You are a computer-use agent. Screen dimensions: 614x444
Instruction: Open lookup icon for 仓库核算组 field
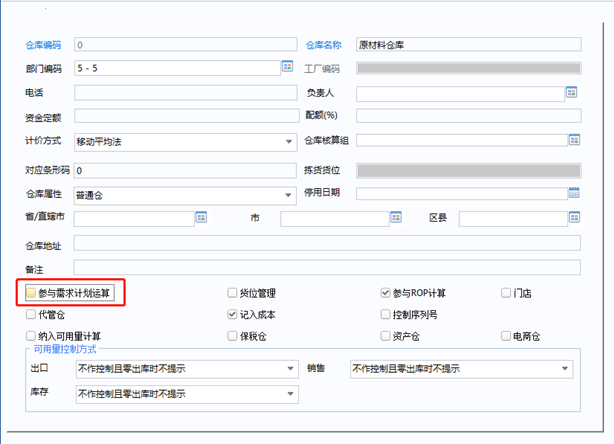tap(574, 140)
